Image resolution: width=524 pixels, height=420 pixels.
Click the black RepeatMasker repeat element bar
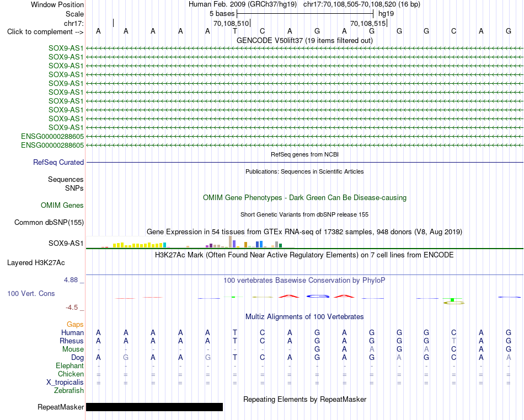tap(154, 407)
